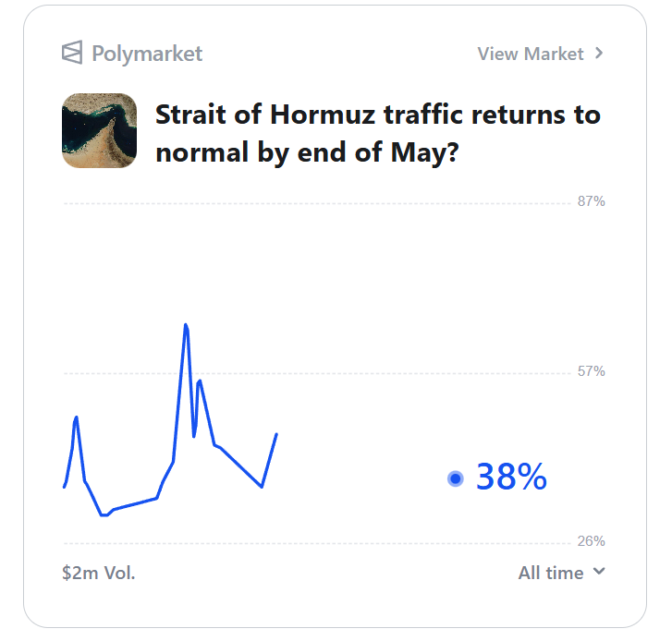
Task: Click the Strait of Hormuz market title
Action: 377,133
